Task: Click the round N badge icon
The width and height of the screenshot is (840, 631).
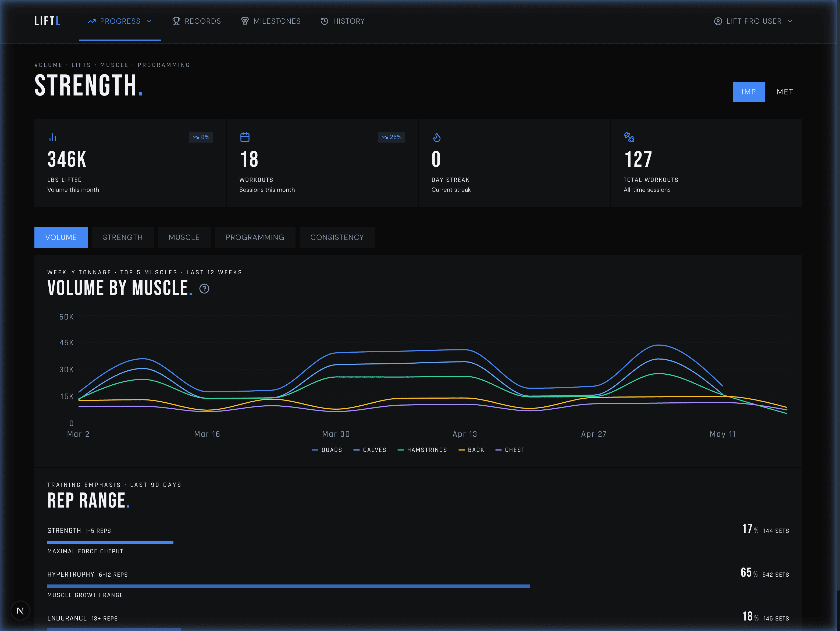Action: pos(20,611)
